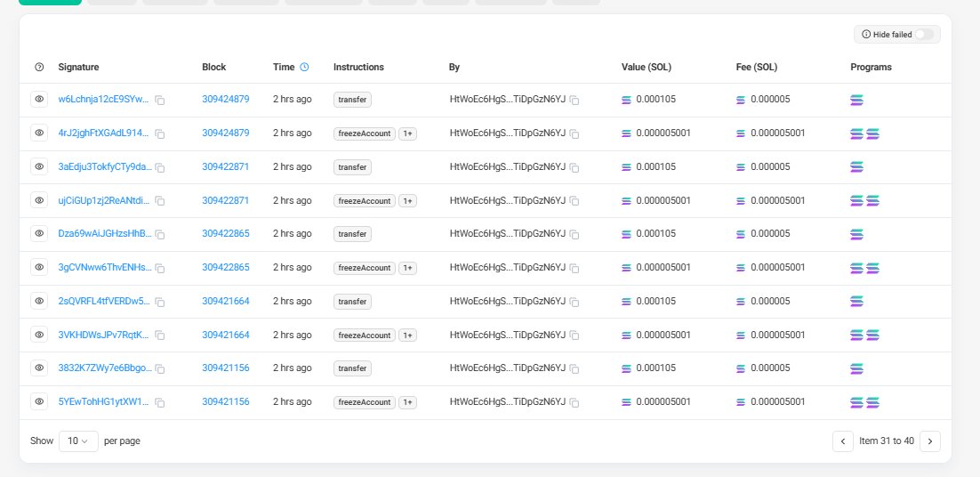The height and width of the screenshot is (477, 980).
Task: Copy signature 5YEwTohHG1ytXW1
Action: 160,402
